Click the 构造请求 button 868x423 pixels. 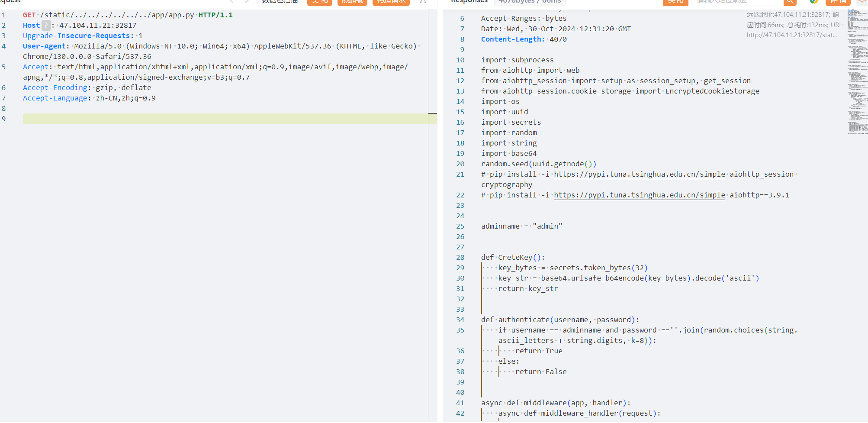[391, 2]
